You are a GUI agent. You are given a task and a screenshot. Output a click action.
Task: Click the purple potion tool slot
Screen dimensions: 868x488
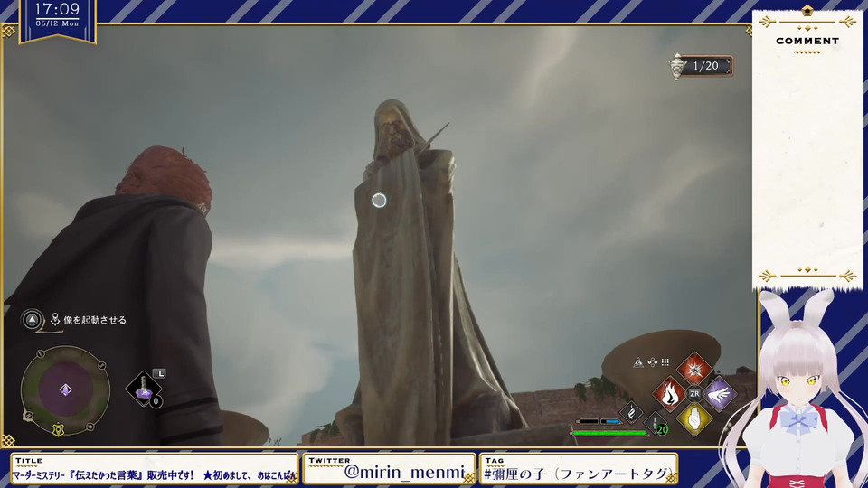144,389
